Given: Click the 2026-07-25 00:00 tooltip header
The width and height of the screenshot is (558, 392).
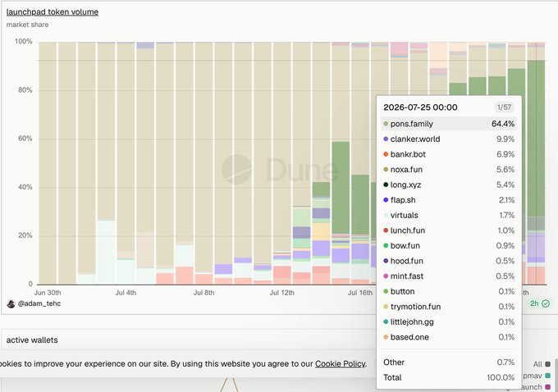Looking at the screenshot, I should [x=420, y=107].
